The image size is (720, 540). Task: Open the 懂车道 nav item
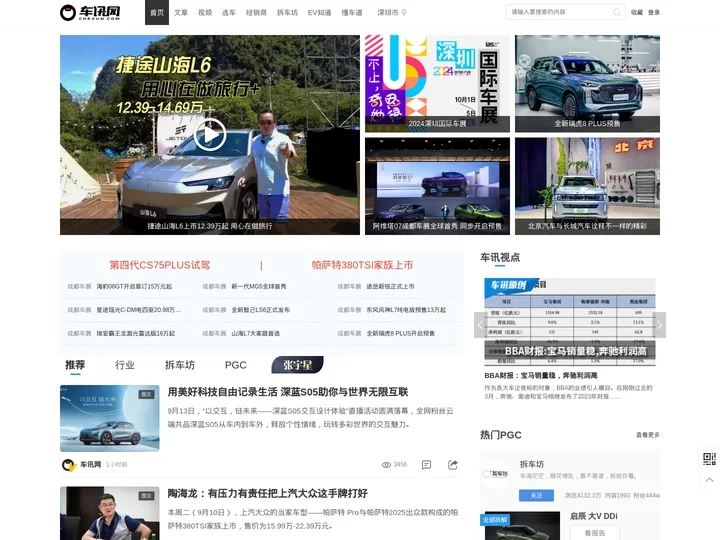[352, 12]
